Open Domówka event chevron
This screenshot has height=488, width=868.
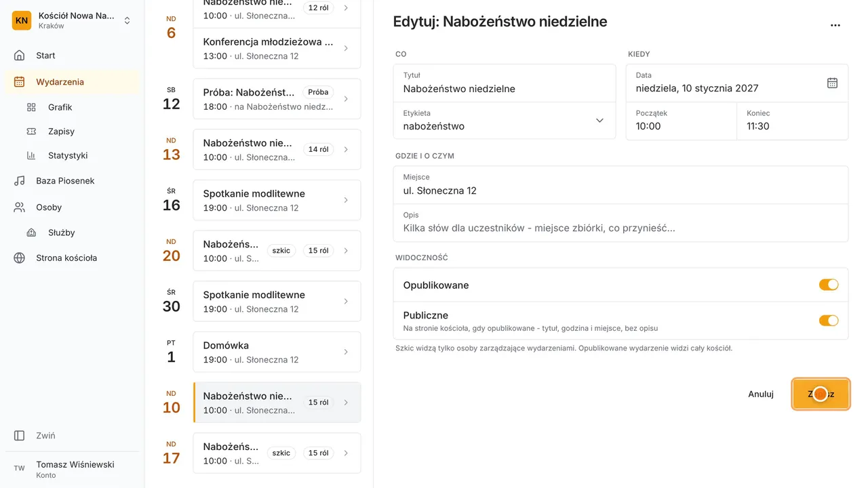[346, 352]
